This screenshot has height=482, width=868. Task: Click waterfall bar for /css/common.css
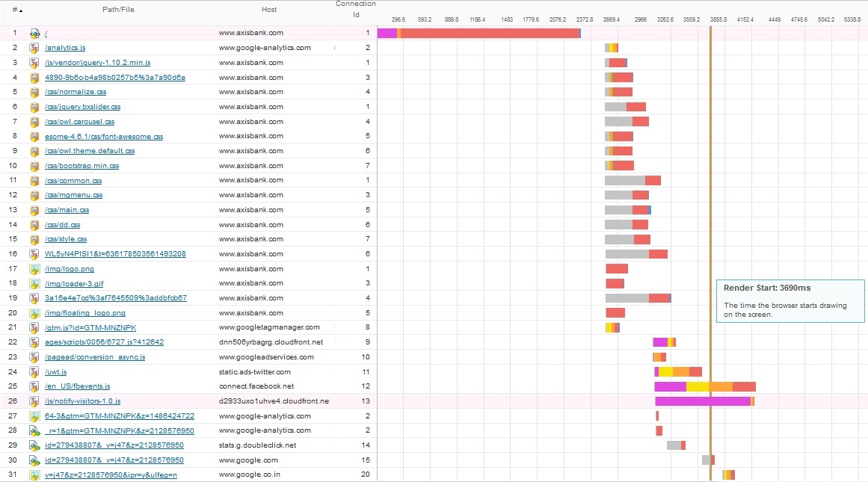coord(632,180)
